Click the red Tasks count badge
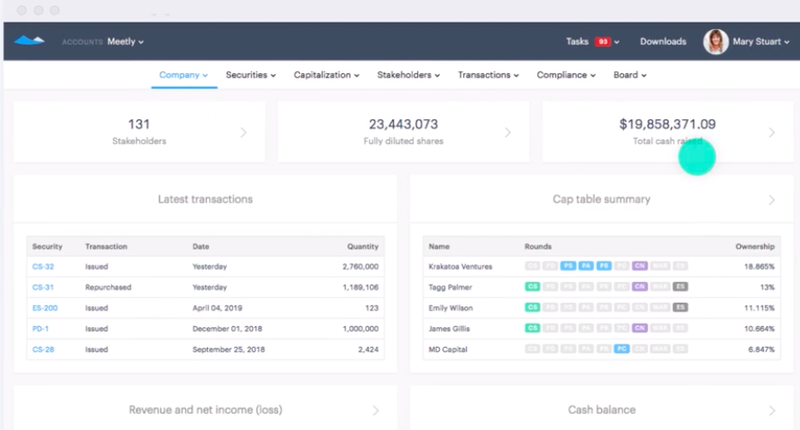 (603, 42)
